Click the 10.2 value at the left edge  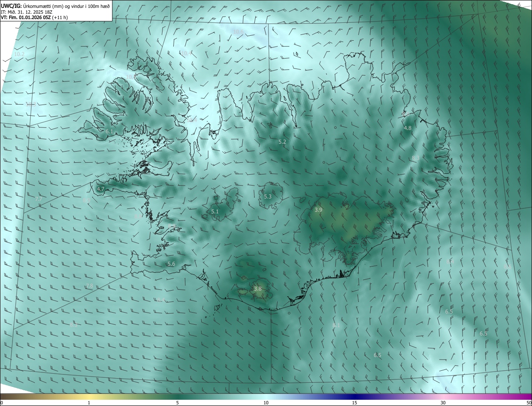tap(19, 54)
